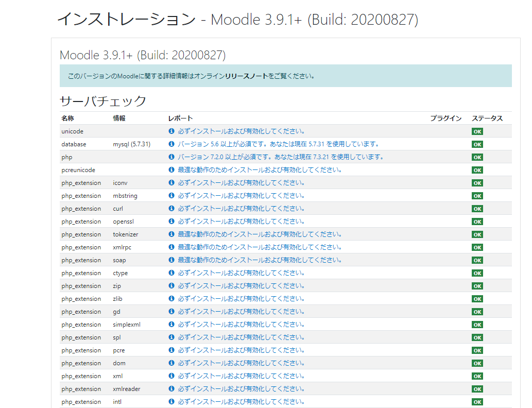532x408 pixels.
Task: Click the info icon in the dom row
Action: click(x=171, y=363)
